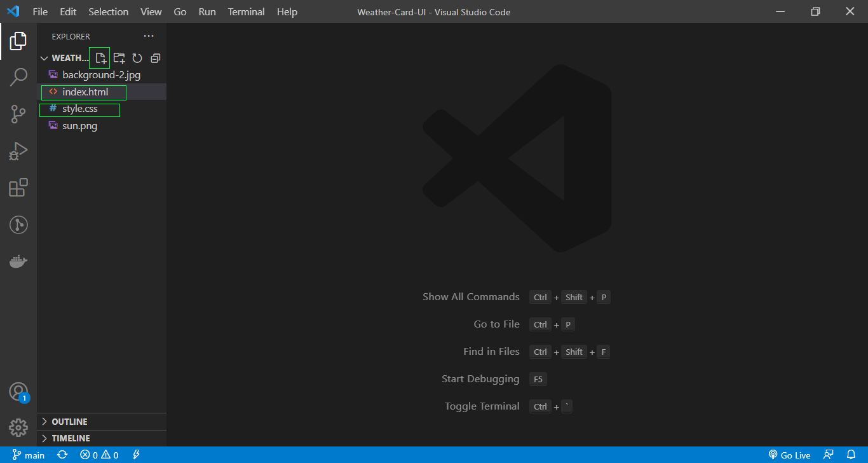Click the main branch indicator in status bar
Screen dimensions: 868x463
click(29, 455)
